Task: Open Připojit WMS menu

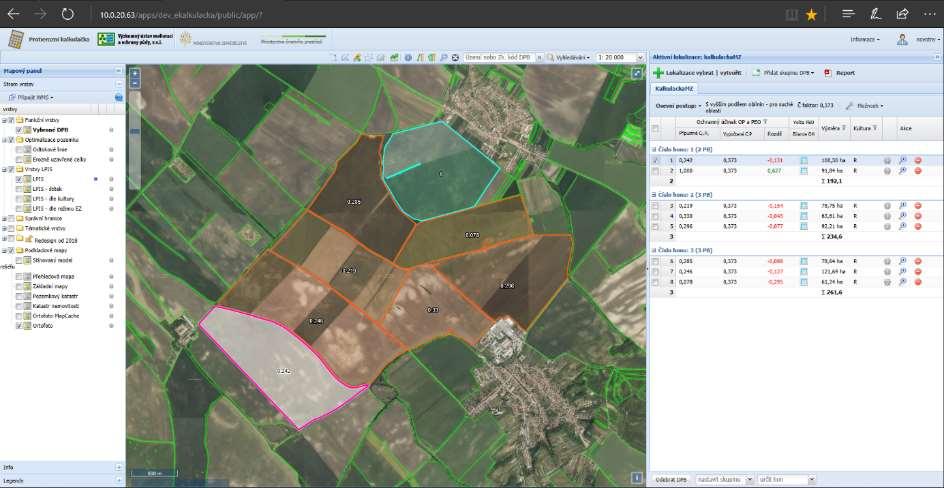Action: point(31,97)
